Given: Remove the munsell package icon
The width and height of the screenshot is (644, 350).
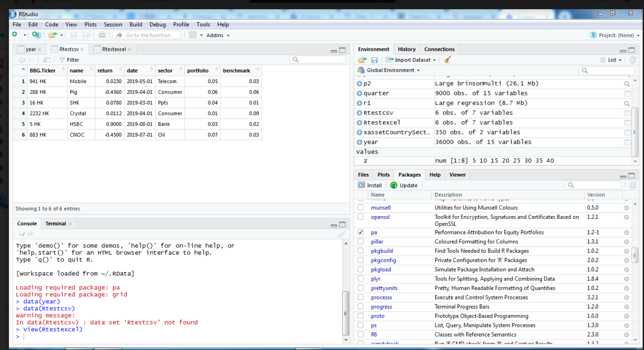Looking at the screenshot, I should pyautogui.click(x=627, y=208).
